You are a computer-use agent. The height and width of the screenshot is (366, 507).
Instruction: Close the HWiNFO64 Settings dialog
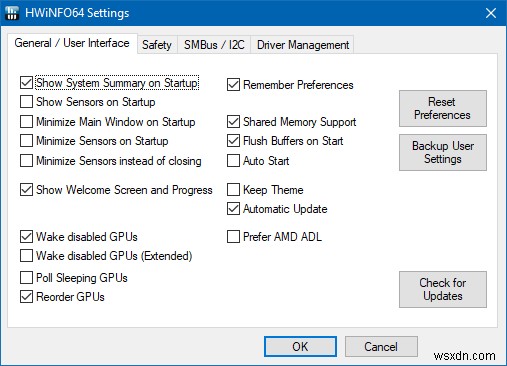[491, 13]
